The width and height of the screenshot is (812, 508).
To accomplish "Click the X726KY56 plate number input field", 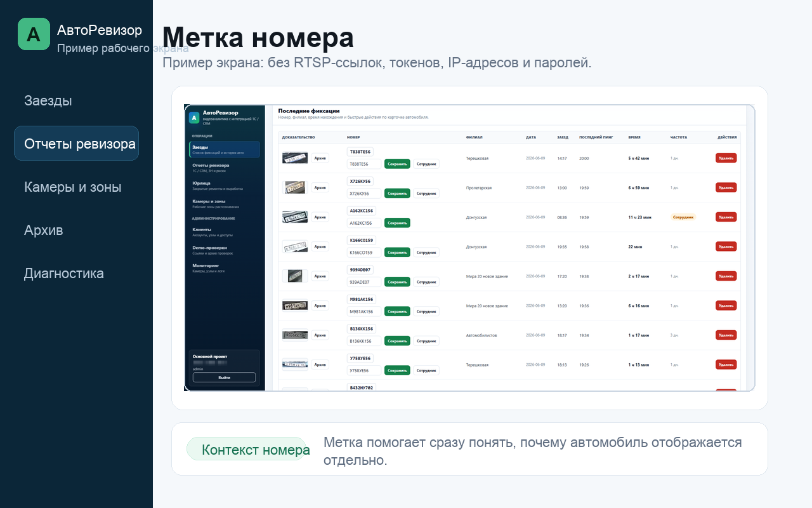I will pyautogui.click(x=364, y=193).
